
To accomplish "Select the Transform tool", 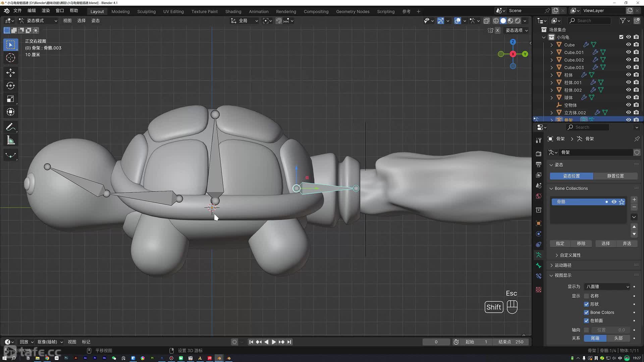I will [10, 112].
